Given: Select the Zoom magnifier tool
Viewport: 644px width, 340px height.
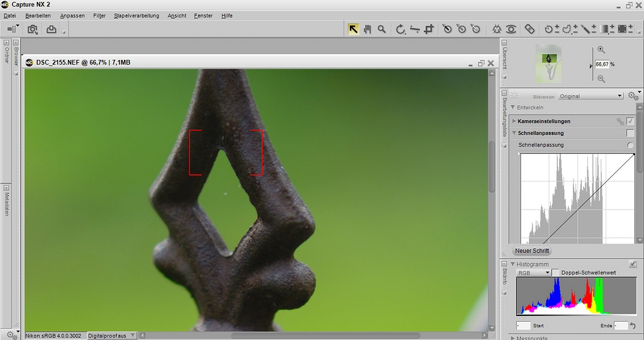Looking at the screenshot, I should click(382, 29).
